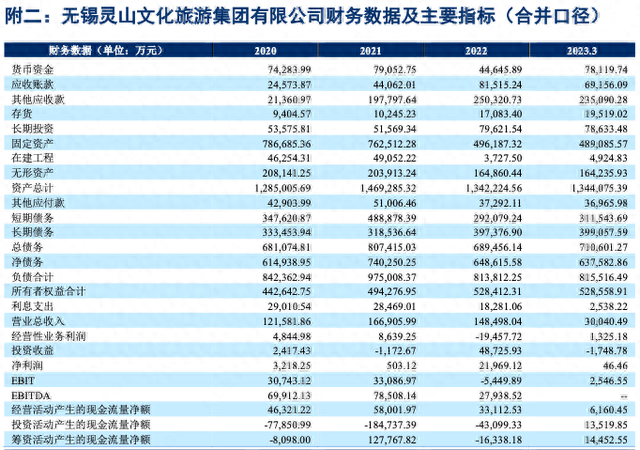Select the row label '投资活动产生的现金流量净额'

coord(81,425)
